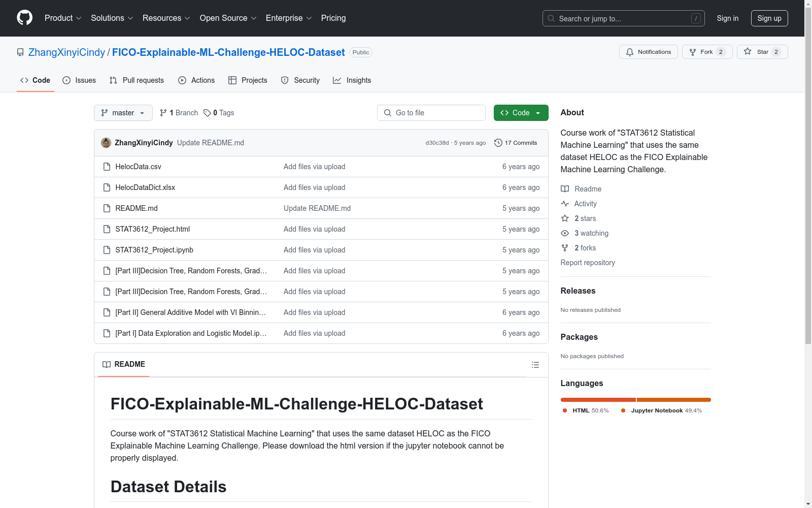
Task: Click the HTML language bar segment
Action: pos(598,400)
